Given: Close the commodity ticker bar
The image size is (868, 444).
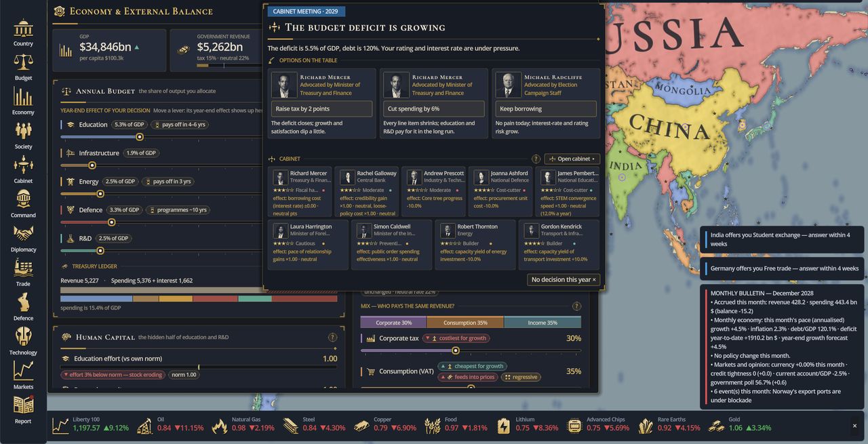Looking at the screenshot, I should pyautogui.click(x=854, y=426).
